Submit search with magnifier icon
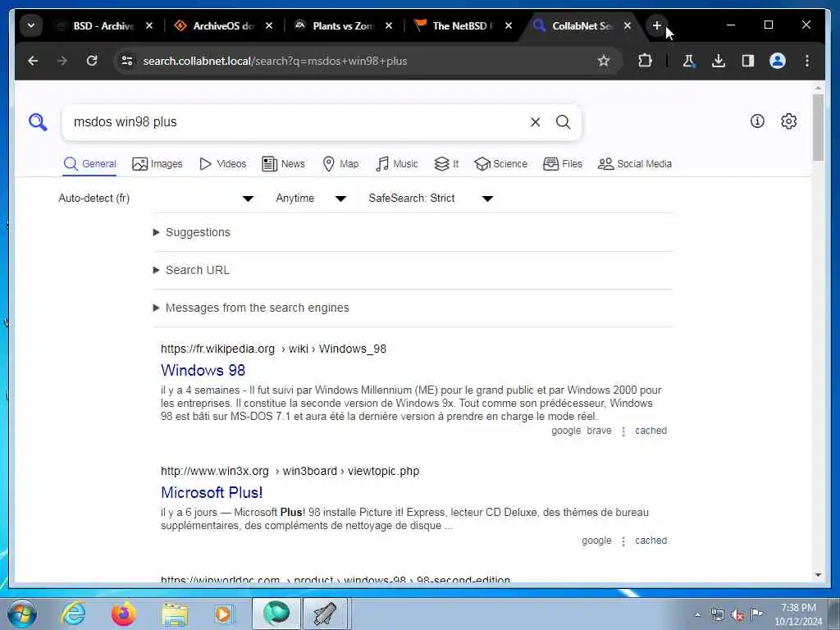 [x=563, y=122]
